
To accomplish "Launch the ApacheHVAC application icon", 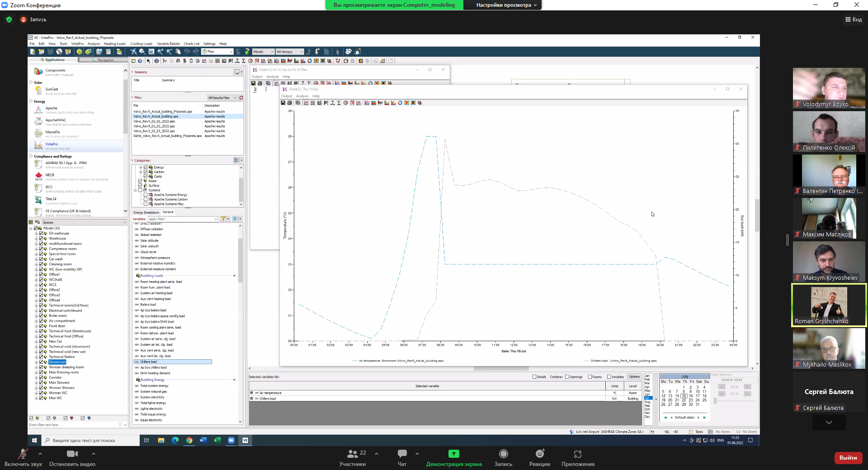I will click(39, 121).
